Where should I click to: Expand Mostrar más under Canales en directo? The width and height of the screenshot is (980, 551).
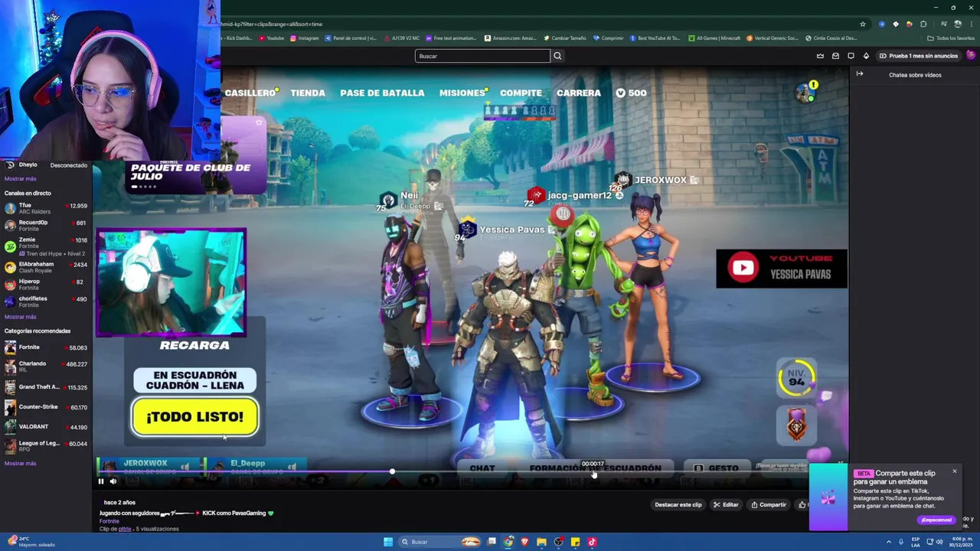(20, 317)
